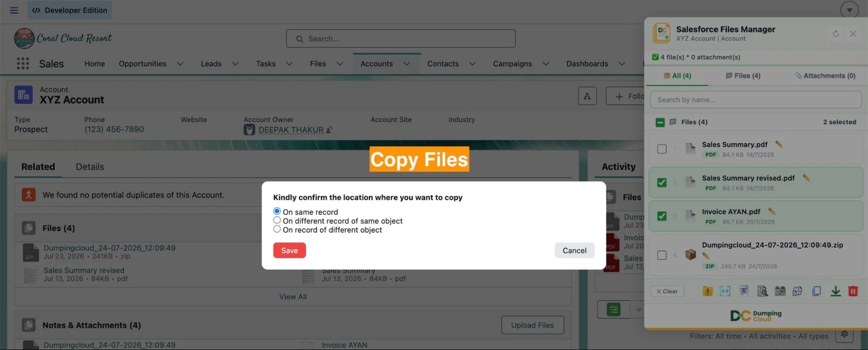This screenshot has width=868, height=350.
Task: Click the rename pencil beside Sales Summary revised.pdf
Action: (x=806, y=178)
